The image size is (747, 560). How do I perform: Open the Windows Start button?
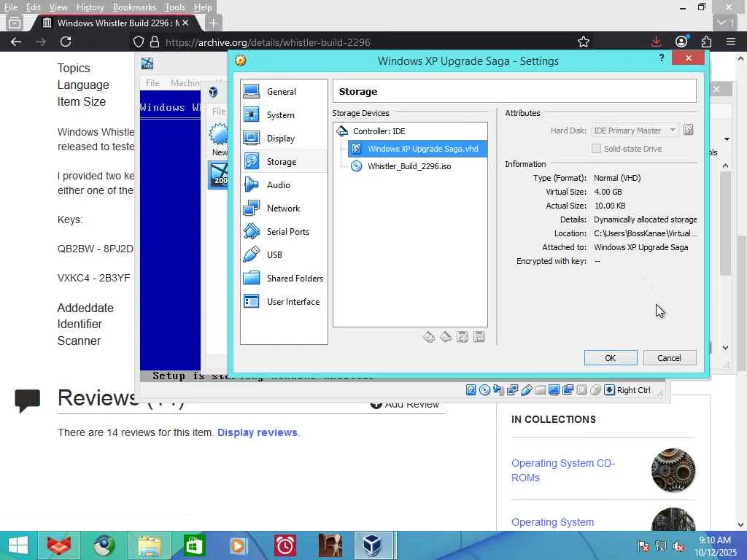point(18,545)
